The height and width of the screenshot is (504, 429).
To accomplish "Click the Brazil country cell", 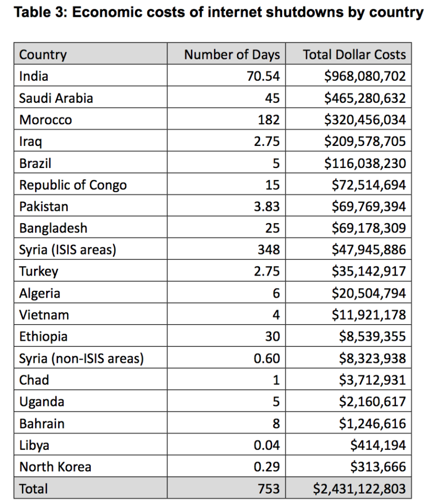I will (x=90, y=163).
